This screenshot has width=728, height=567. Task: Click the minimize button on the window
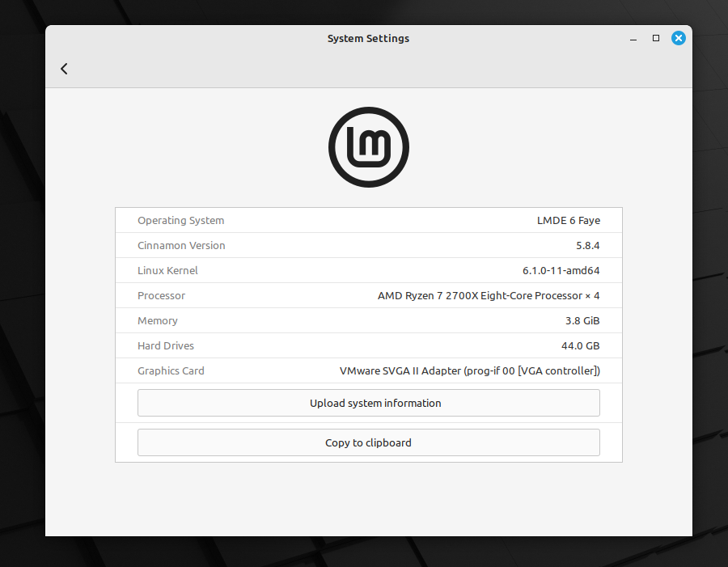click(632, 38)
